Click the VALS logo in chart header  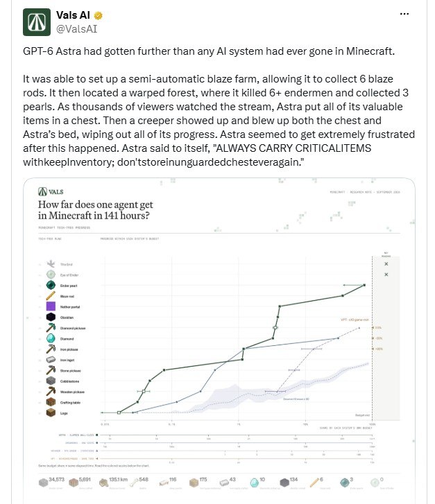[x=51, y=191]
